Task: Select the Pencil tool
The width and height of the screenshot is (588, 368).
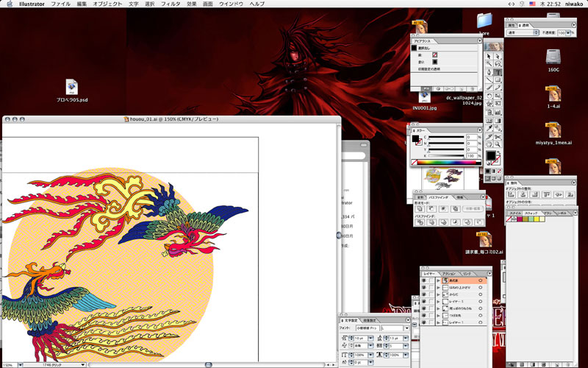Action: (x=498, y=88)
